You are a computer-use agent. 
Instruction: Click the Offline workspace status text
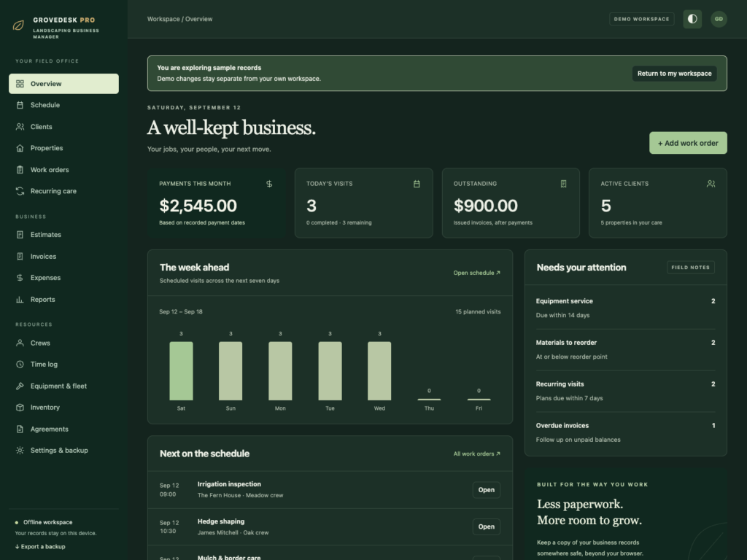(47, 522)
